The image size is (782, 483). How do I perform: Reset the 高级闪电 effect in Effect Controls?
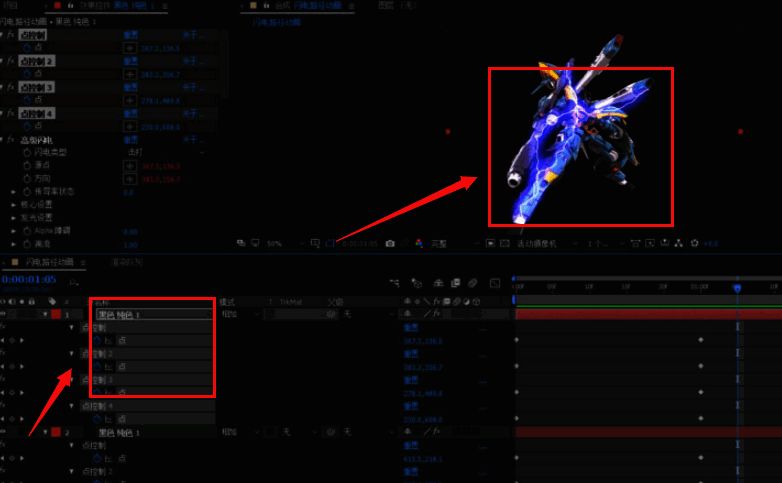[131, 140]
